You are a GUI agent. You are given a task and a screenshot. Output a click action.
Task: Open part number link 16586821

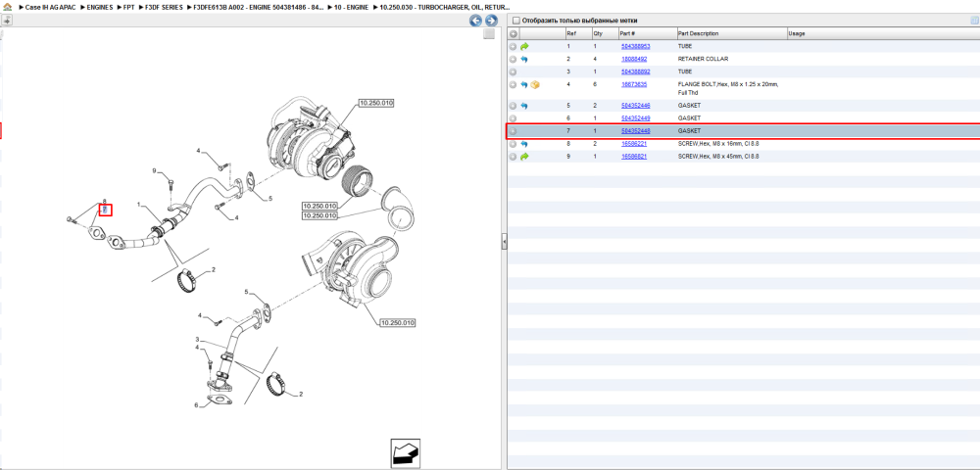coord(633,157)
